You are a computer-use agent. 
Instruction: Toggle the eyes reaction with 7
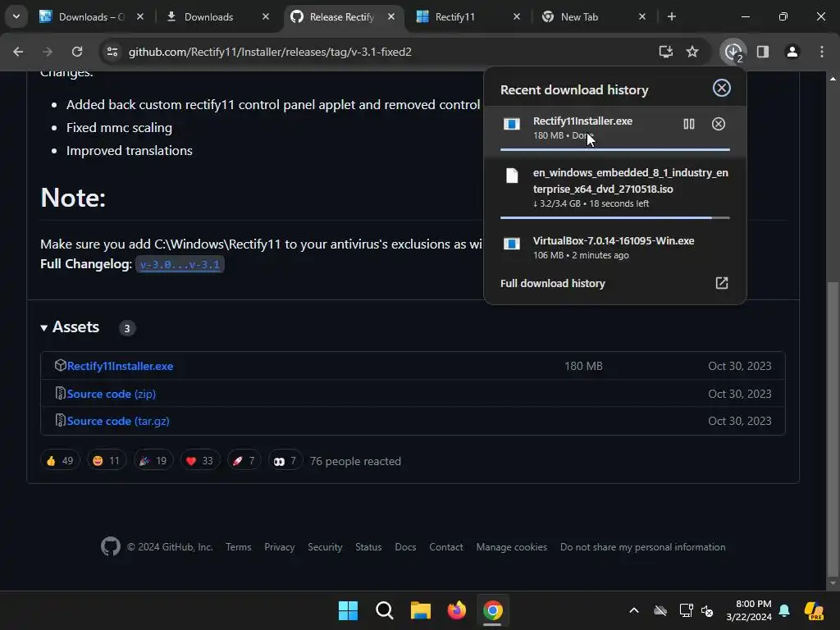pyautogui.click(x=285, y=461)
